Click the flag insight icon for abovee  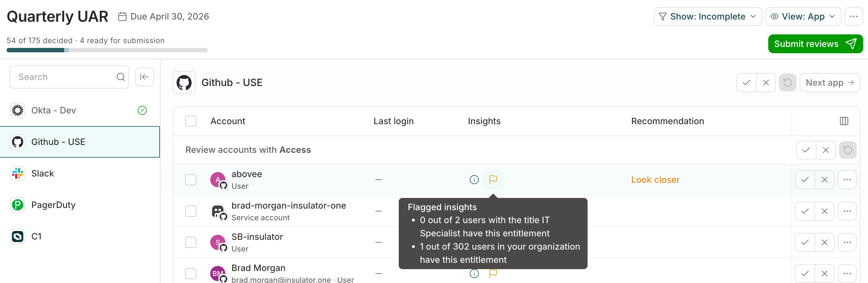coord(493,179)
